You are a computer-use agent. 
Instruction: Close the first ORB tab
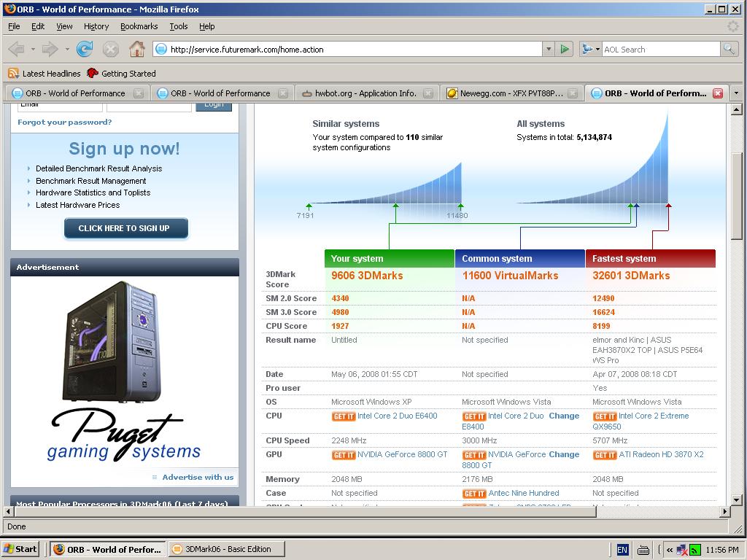(139, 93)
